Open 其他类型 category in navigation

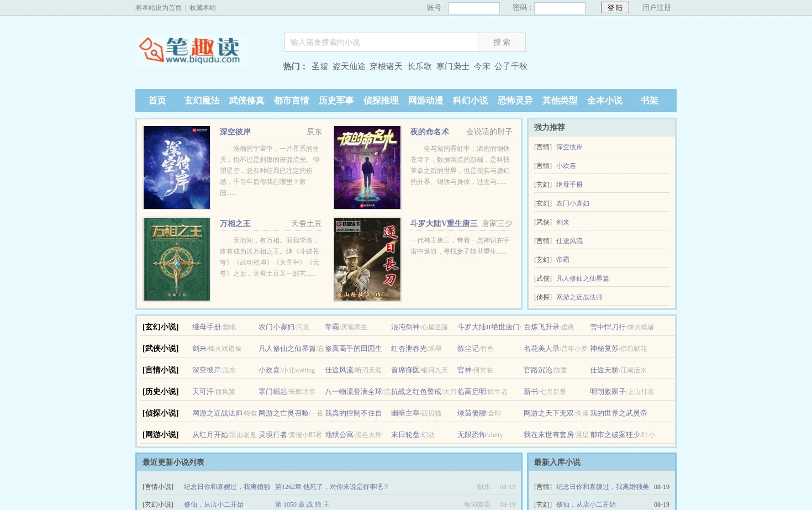[560, 101]
